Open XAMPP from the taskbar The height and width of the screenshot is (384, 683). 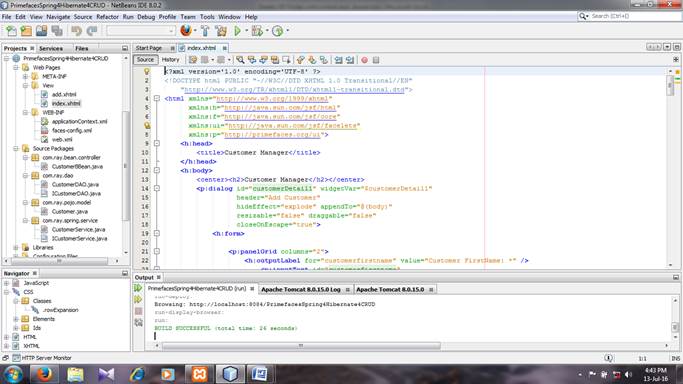(199, 374)
